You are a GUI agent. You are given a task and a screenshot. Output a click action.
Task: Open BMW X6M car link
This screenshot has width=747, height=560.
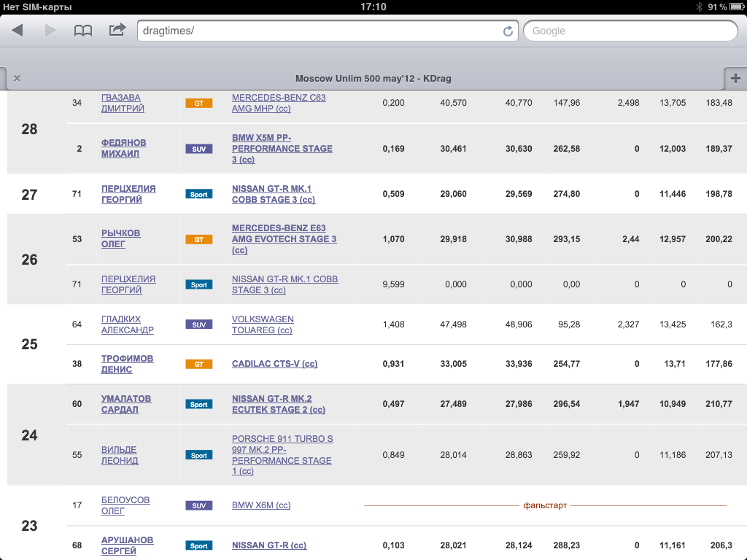point(261,505)
